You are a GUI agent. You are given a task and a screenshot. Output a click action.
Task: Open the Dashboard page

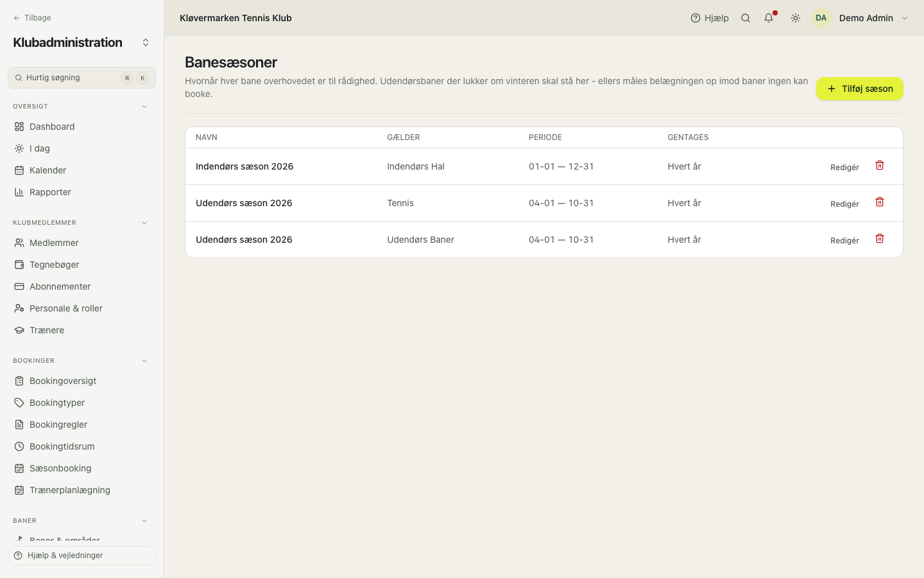click(x=81, y=127)
